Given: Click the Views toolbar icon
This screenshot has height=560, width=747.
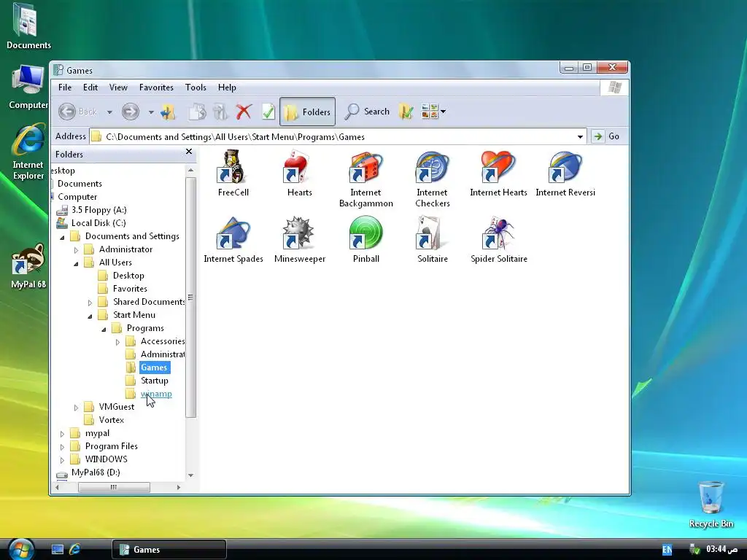Looking at the screenshot, I should coord(430,112).
